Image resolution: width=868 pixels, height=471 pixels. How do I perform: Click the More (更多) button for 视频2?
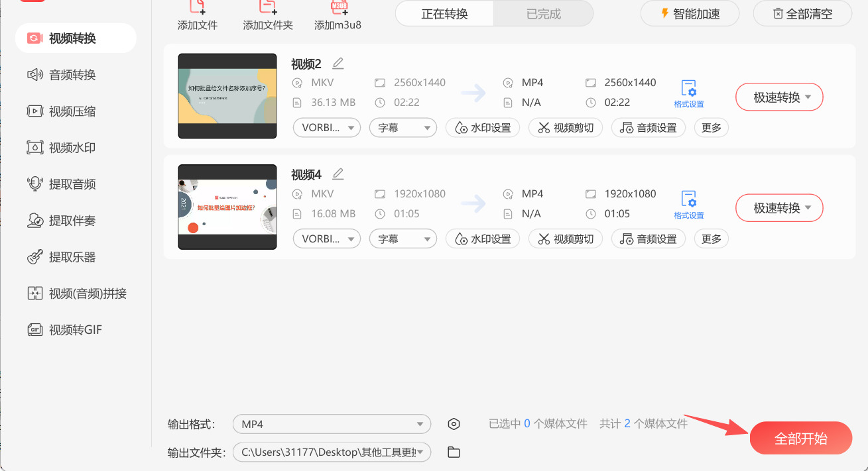(712, 128)
